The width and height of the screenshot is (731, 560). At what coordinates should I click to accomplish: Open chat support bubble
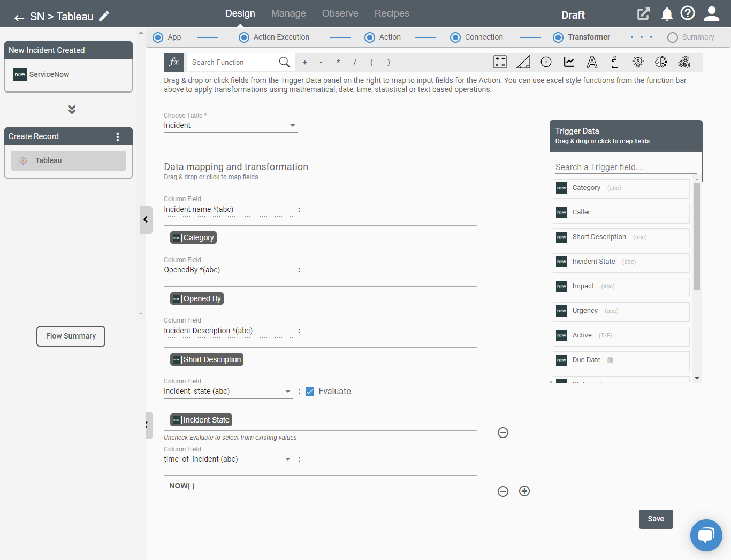point(706,535)
